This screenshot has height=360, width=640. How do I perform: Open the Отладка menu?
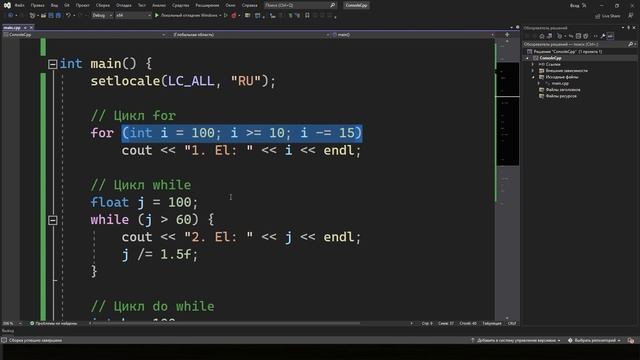123,5
